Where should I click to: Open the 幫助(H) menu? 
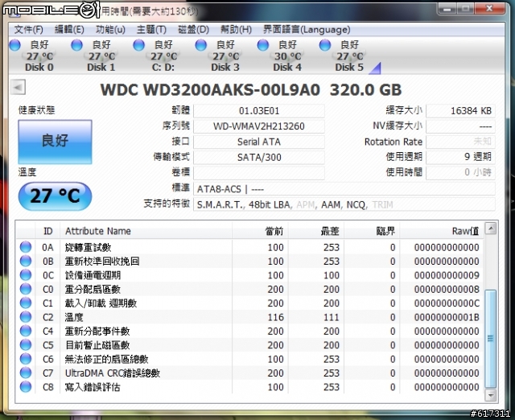[236, 30]
